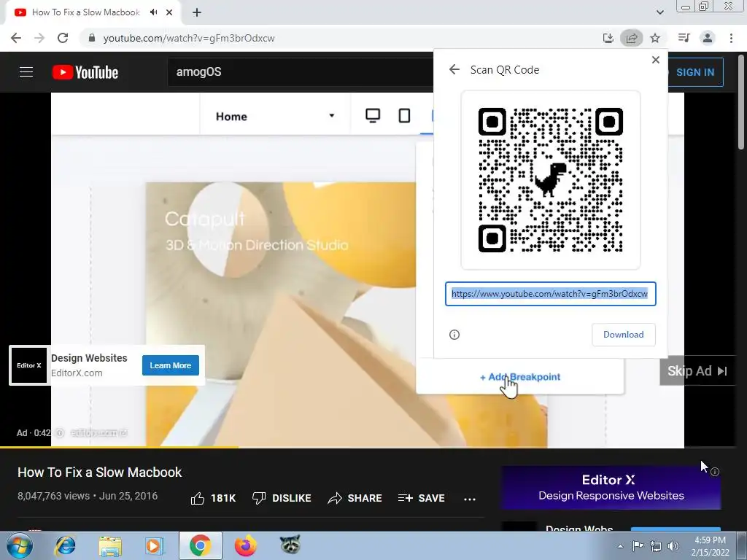
Task: Close the Scan QR Code popup
Action: [x=656, y=60]
